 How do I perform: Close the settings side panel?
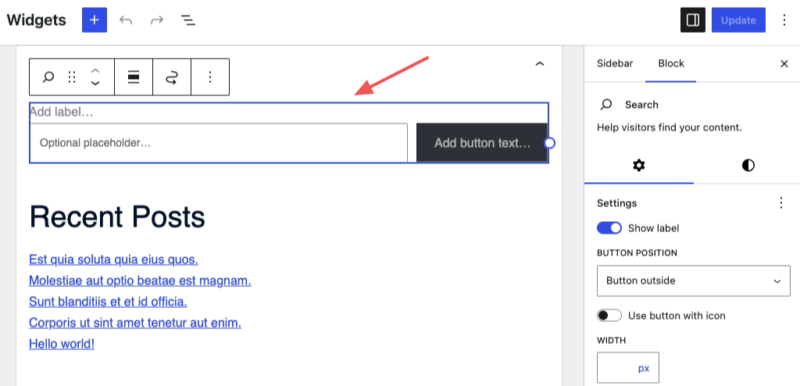pos(785,64)
